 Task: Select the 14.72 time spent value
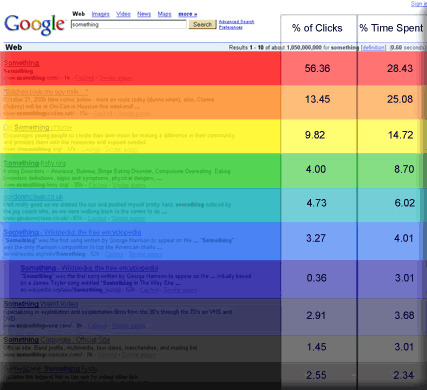pos(400,135)
